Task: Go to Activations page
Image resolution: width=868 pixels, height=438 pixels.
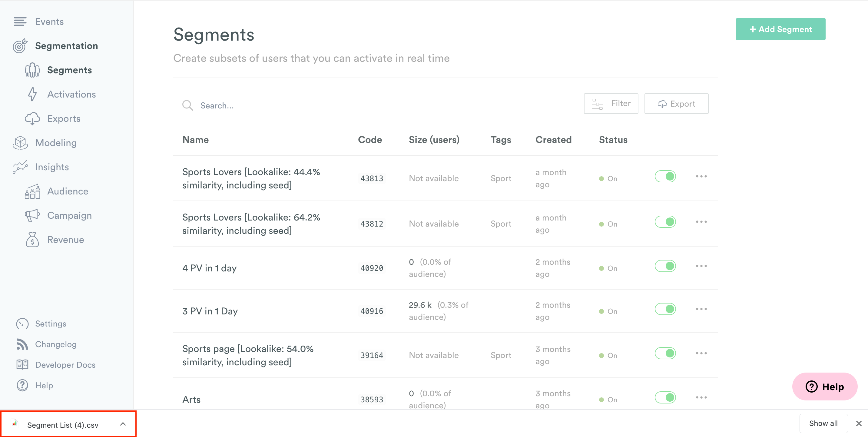Action: click(x=71, y=94)
